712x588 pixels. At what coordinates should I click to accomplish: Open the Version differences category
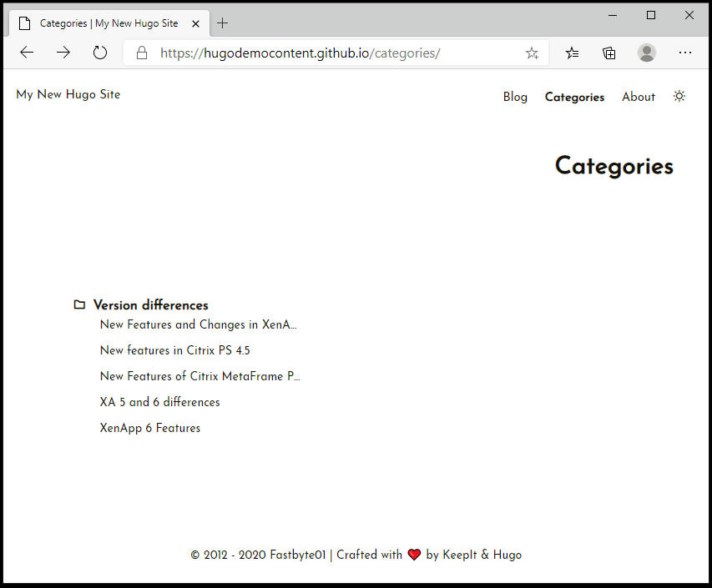click(x=151, y=305)
